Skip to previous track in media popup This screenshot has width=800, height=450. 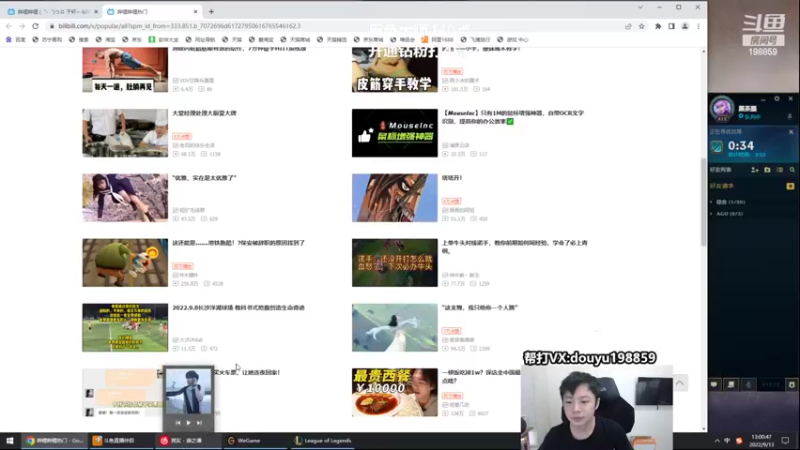click(x=178, y=423)
